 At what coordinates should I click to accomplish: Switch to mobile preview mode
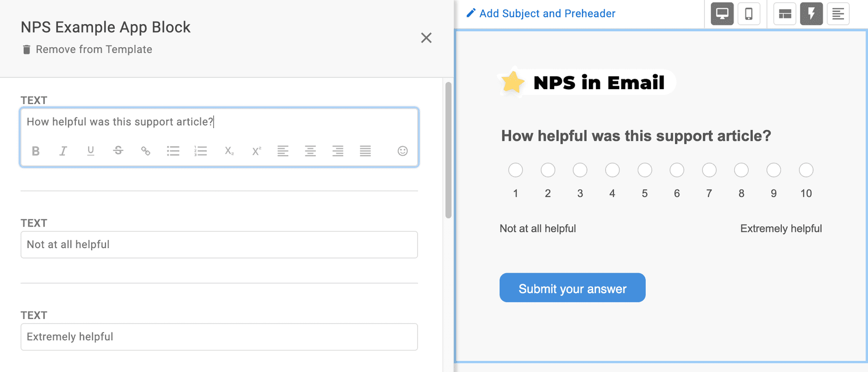[x=749, y=13]
